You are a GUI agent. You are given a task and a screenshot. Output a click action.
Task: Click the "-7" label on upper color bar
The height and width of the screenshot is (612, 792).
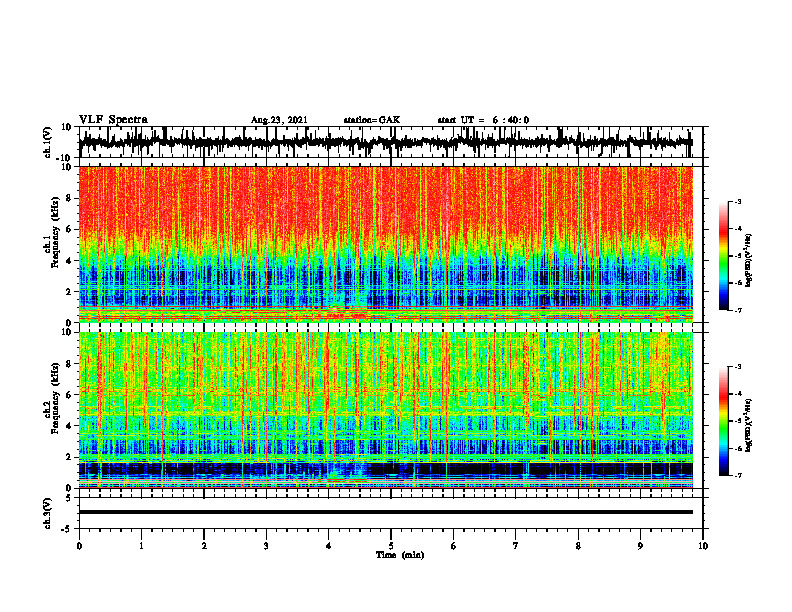point(737,310)
